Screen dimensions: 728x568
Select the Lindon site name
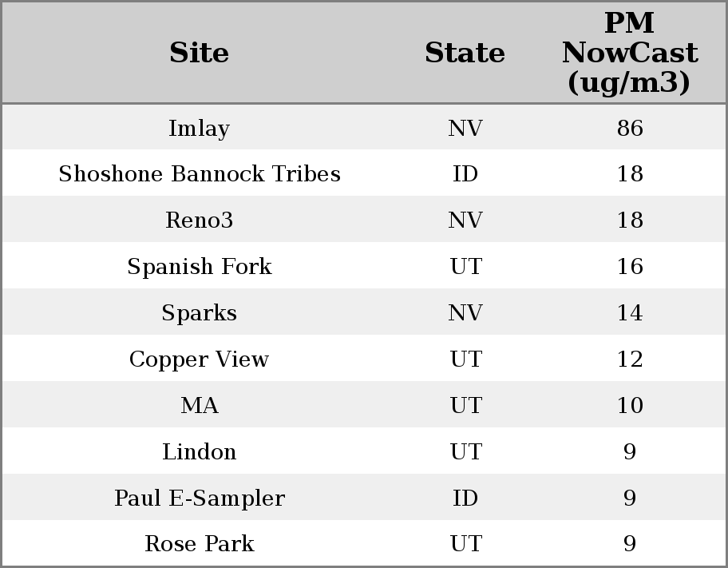click(199, 452)
